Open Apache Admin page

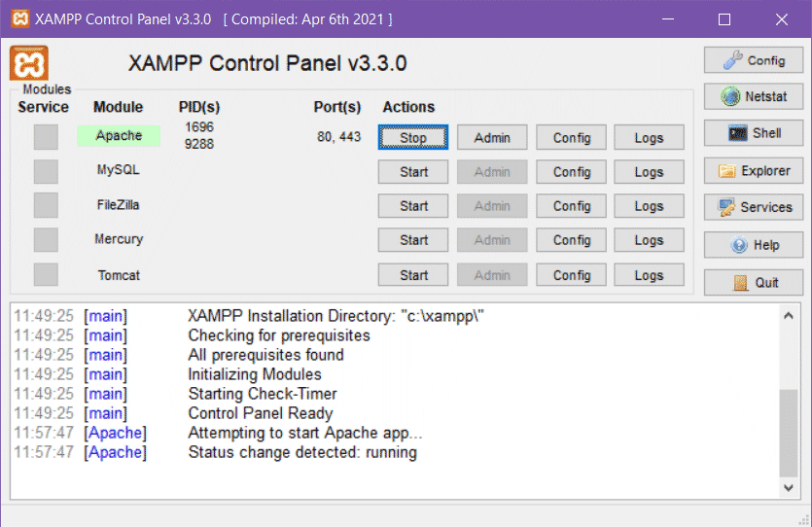click(492, 138)
